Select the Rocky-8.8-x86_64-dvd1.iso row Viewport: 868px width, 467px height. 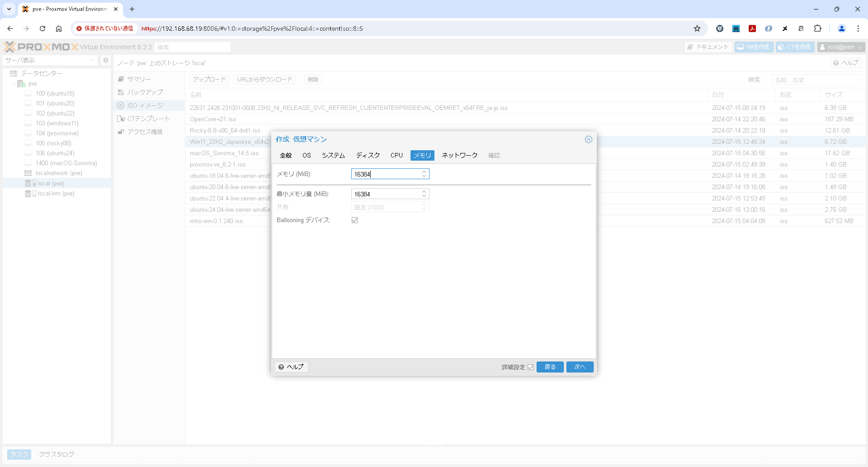(526, 131)
